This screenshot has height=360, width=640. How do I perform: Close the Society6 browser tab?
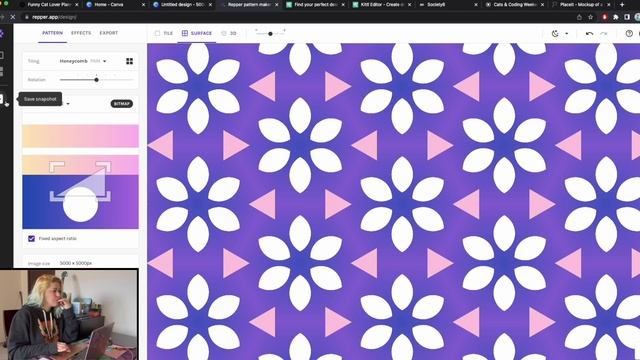coord(476,4)
